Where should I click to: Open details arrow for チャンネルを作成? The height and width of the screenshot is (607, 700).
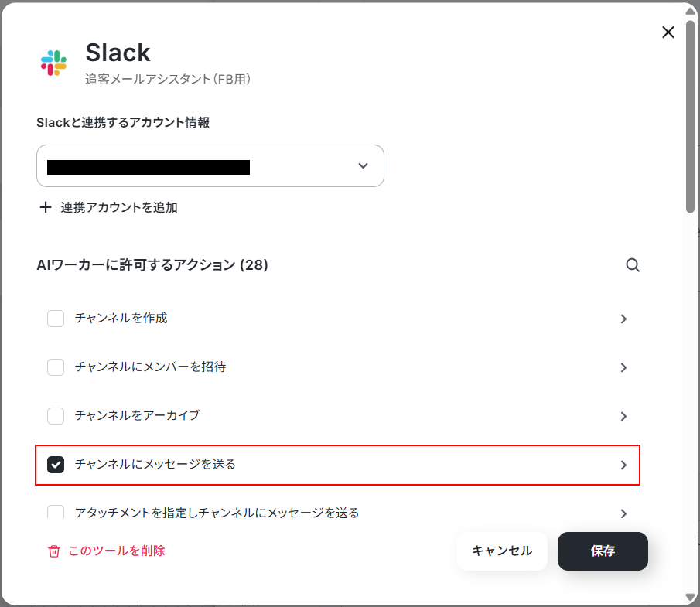coord(623,319)
